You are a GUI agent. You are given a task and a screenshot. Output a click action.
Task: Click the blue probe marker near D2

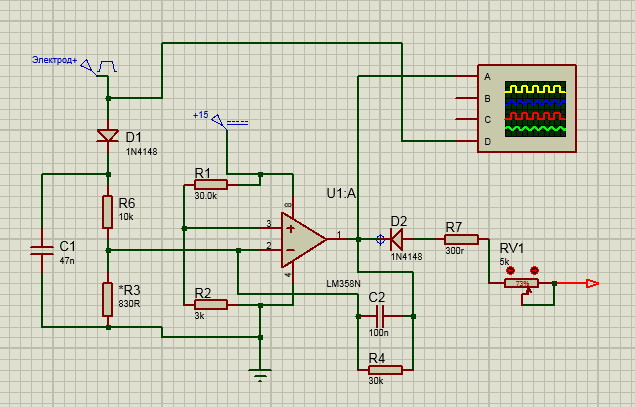coord(379,240)
